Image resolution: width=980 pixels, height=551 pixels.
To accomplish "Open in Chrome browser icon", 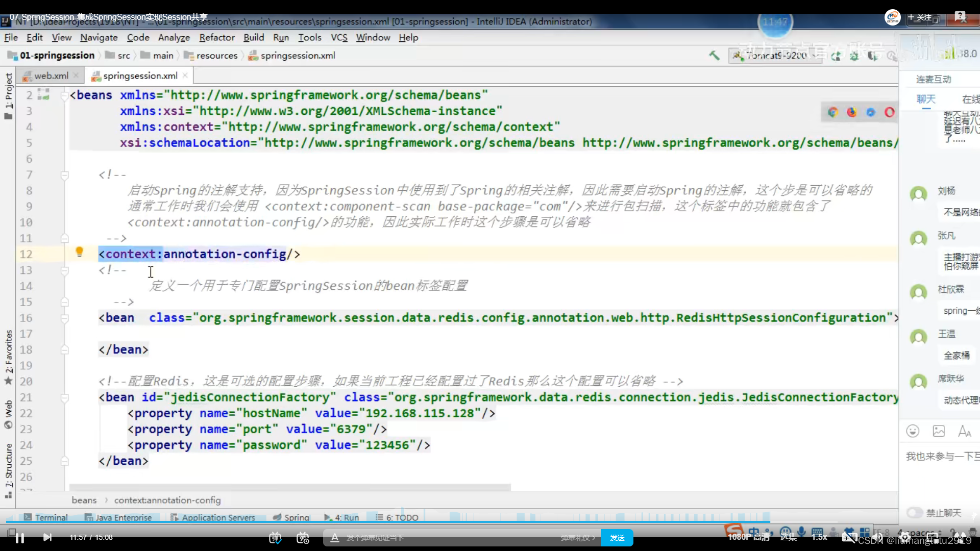I will (833, 112).
